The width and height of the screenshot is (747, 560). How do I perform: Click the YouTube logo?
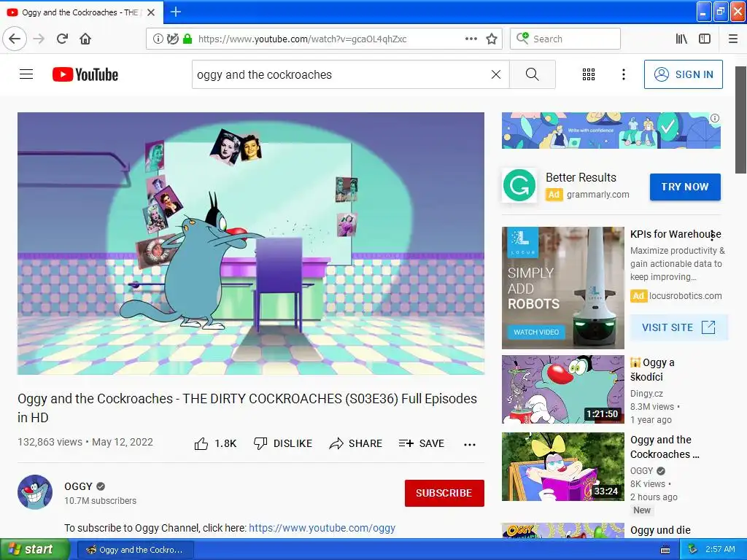point(85,74)
